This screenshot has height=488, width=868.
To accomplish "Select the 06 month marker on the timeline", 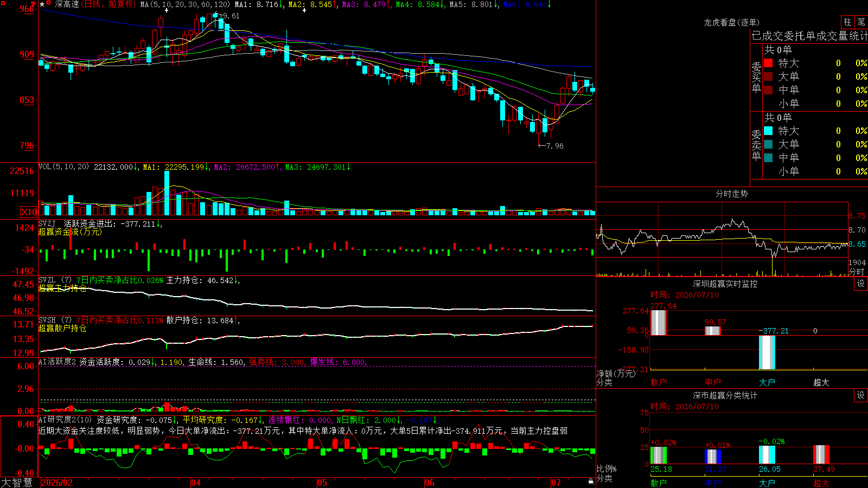I will pyautogui.click(x=430, y=483).
